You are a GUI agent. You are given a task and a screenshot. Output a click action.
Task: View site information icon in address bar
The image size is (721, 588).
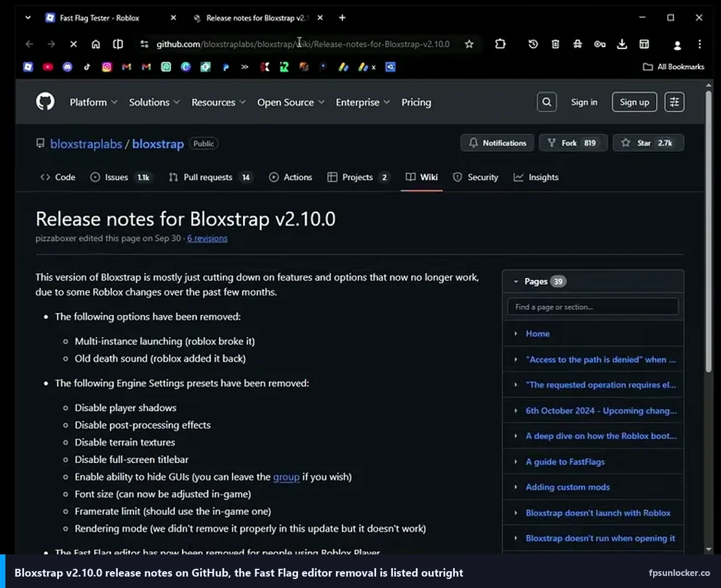(x=144, y=44)
